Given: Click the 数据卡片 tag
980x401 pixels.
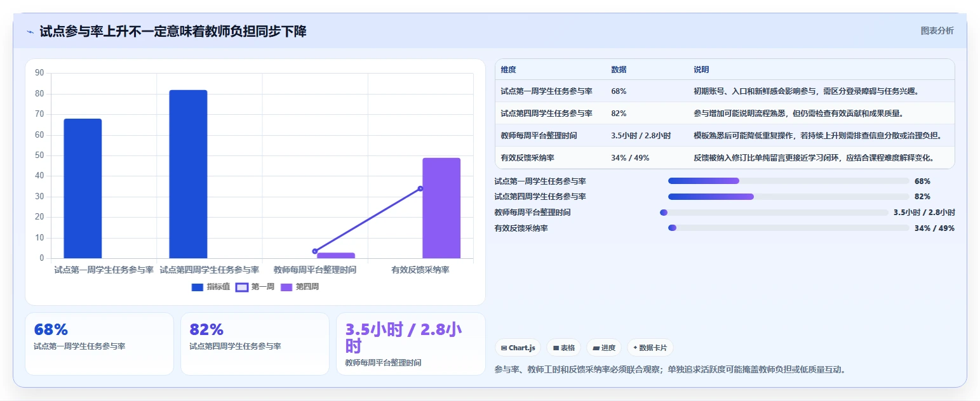Looking at the screenshot, I should pyautogui.click(x=650, y=348).
